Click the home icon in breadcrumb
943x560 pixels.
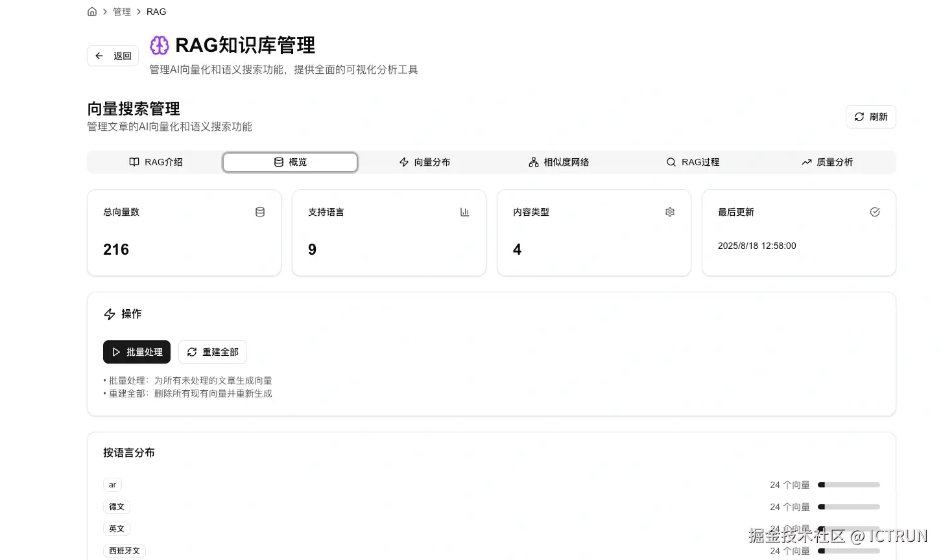(x=92, y=12)
